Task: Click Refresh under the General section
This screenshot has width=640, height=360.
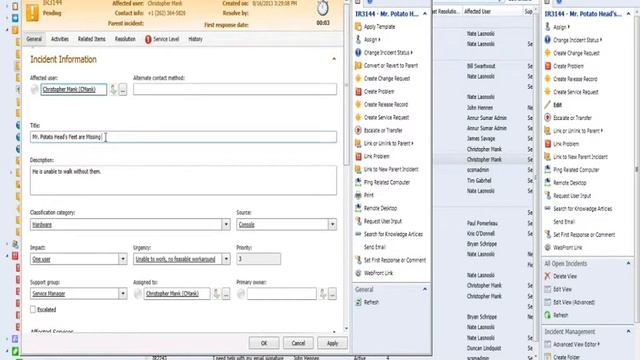Action: pos(371,302)
